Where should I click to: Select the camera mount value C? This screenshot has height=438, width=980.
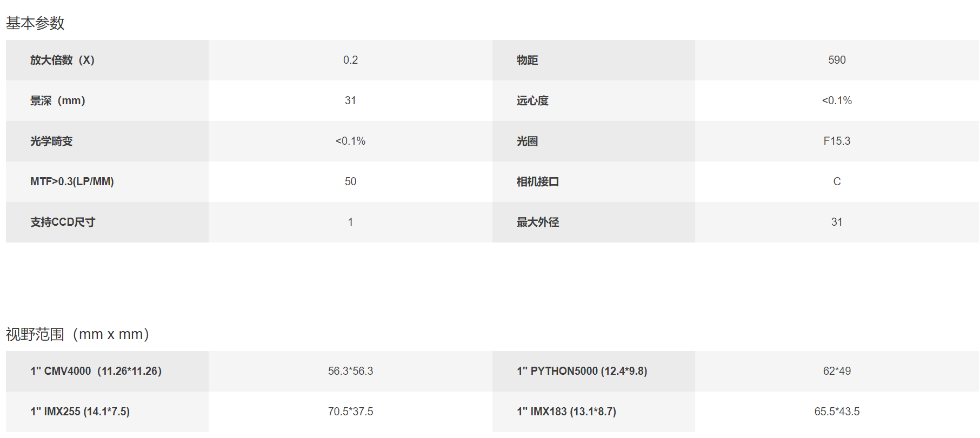tap(837, 181)
